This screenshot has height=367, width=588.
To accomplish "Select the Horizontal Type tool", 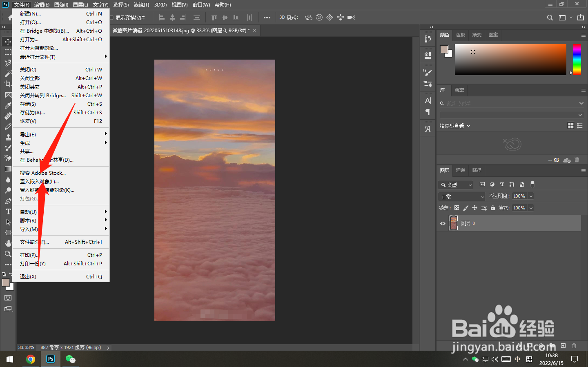I will [x=8, y=211].
